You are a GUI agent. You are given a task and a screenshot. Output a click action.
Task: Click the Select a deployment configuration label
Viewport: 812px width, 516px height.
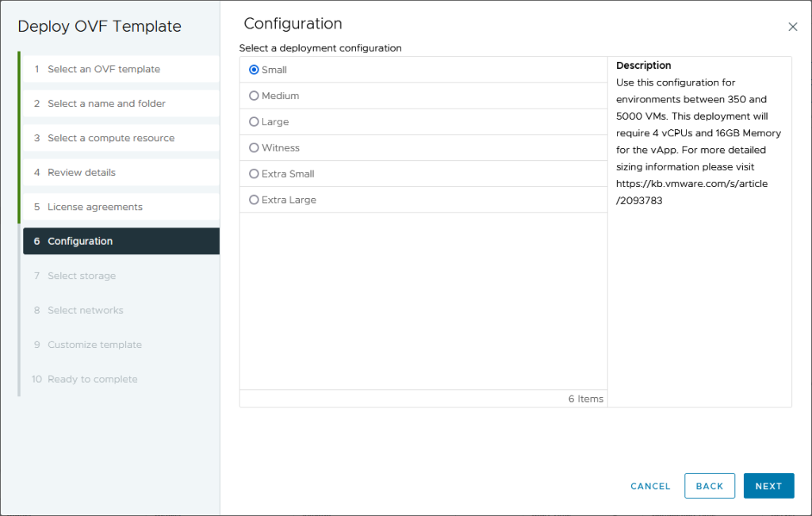[x=320, y=48]
